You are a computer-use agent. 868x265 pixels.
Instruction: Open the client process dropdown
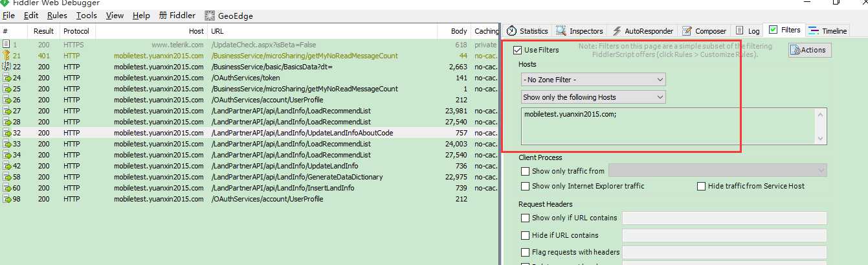(718, 170)
